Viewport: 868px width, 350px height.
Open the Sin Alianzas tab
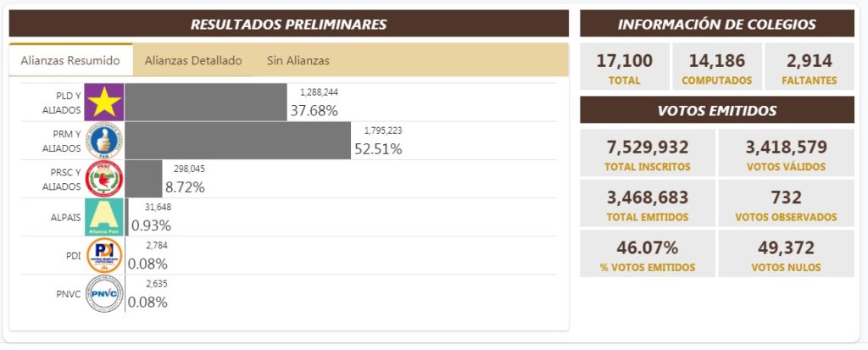point(298,60)
